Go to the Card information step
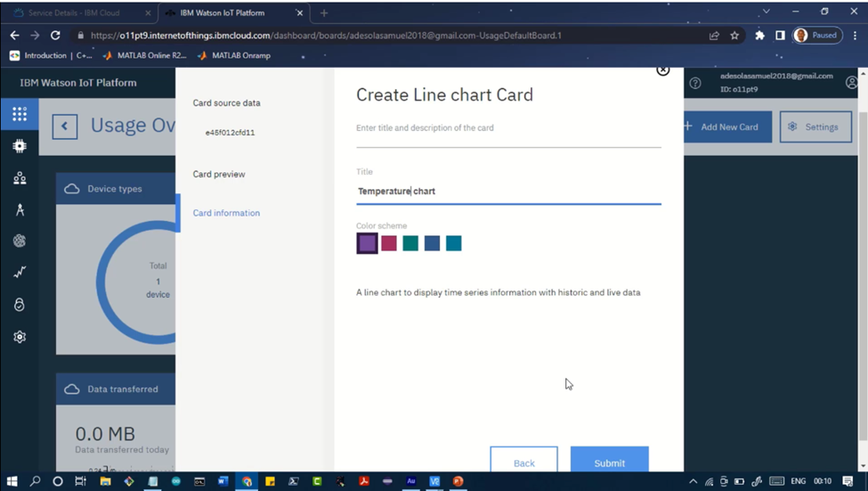Image resolution: width=868 pixels, height=491 pixels. 226,213
